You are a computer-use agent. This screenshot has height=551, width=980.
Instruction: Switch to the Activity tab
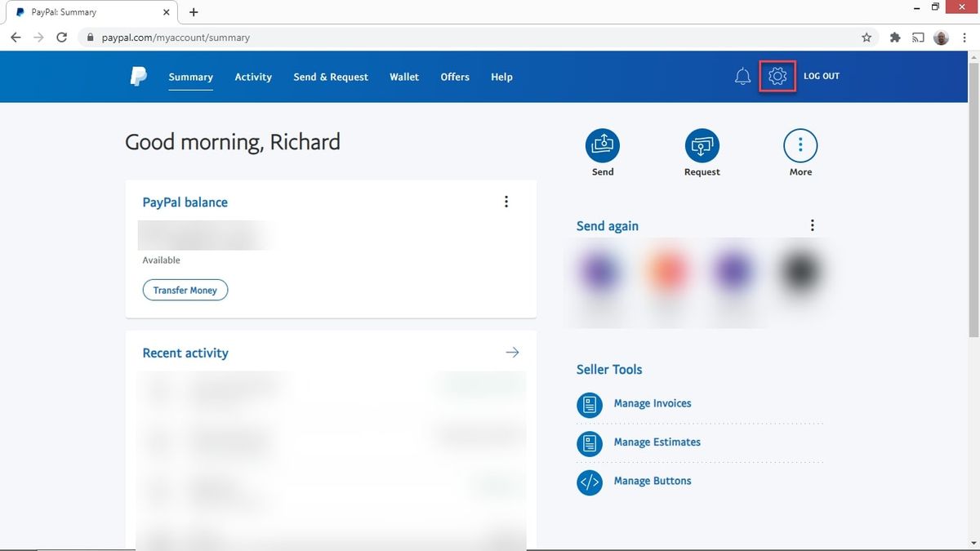252,76
